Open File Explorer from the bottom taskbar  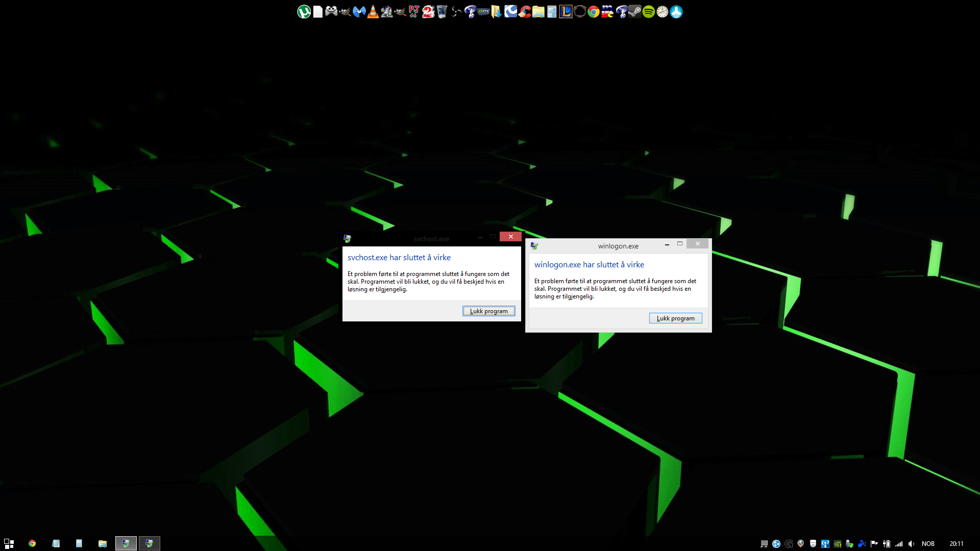point(103,543)
